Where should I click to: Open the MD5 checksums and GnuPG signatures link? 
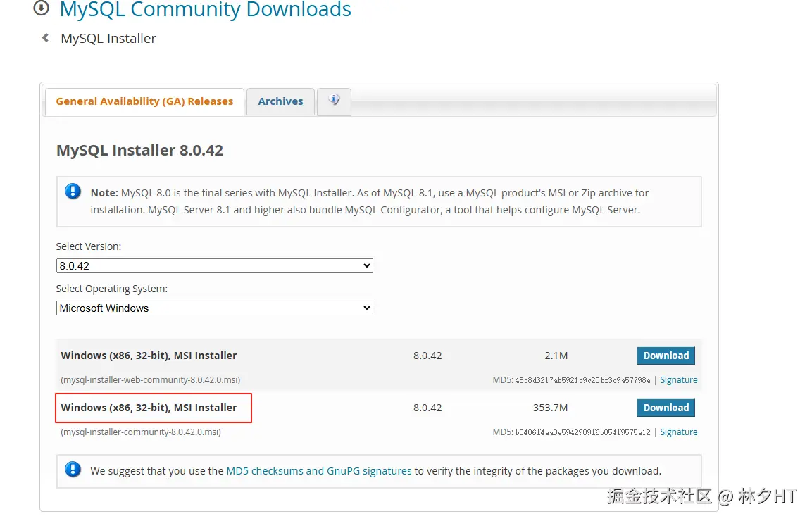[319, 471]
